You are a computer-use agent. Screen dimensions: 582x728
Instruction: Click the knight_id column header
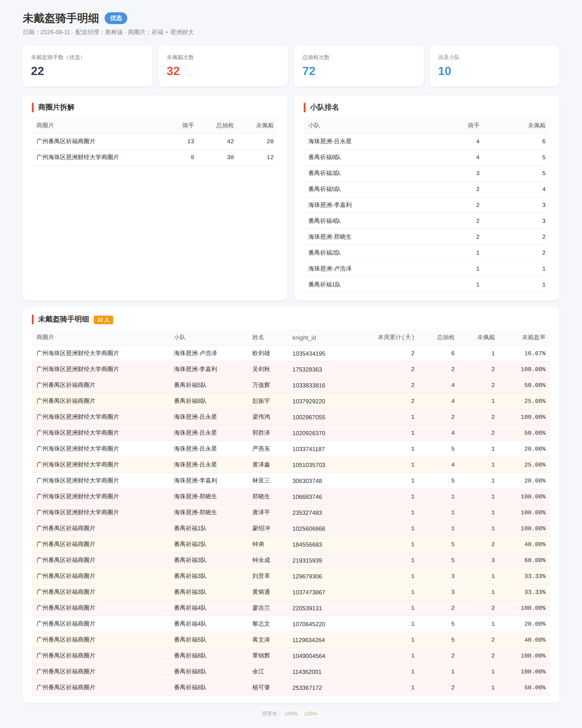[304, 338]
